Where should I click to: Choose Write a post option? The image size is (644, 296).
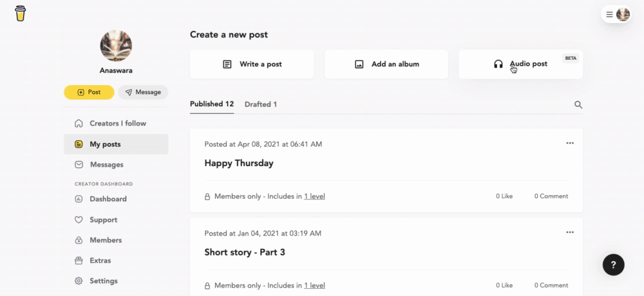click(x=252, y=64)
